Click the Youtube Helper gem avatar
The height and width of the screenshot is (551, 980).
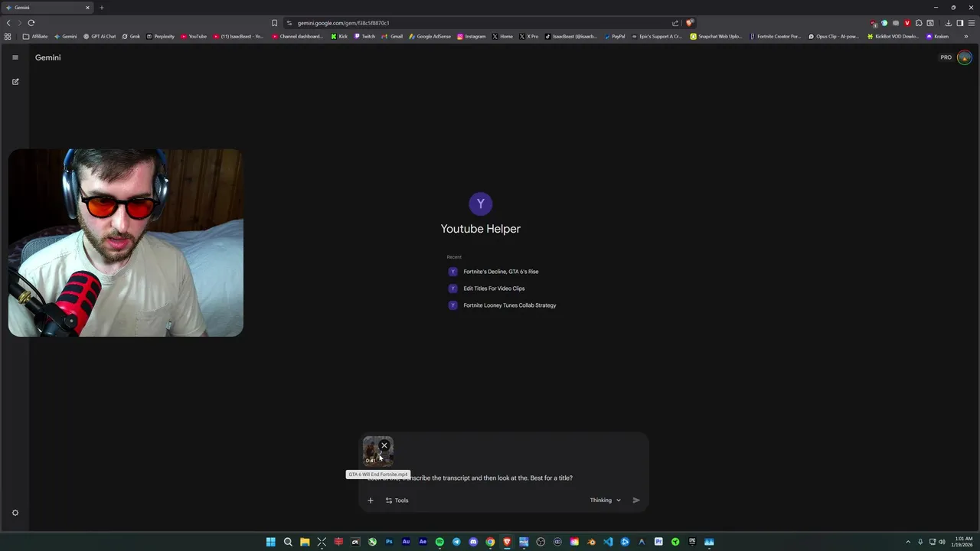481,204
